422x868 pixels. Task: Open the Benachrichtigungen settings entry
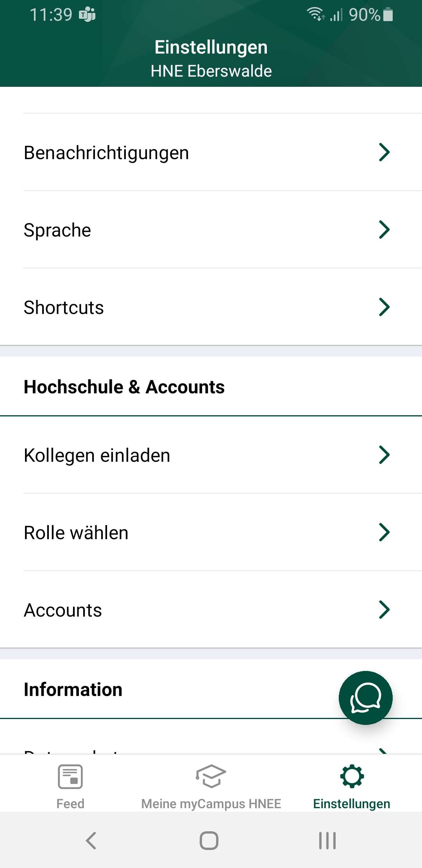pos(106,152)
